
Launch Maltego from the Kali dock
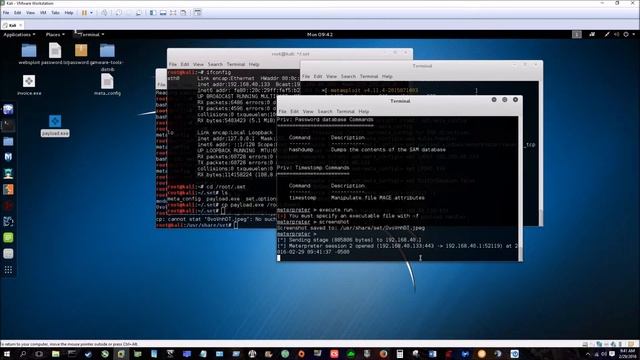click(8, 221)
